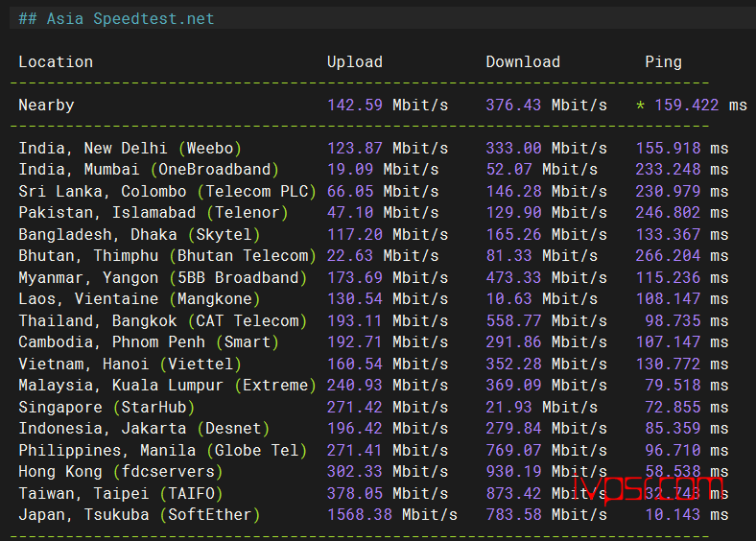This screenshot has height=541, width=756.
Task: Click the '## Asia Speedtest.net' heading
Action: tap(116, 19)
